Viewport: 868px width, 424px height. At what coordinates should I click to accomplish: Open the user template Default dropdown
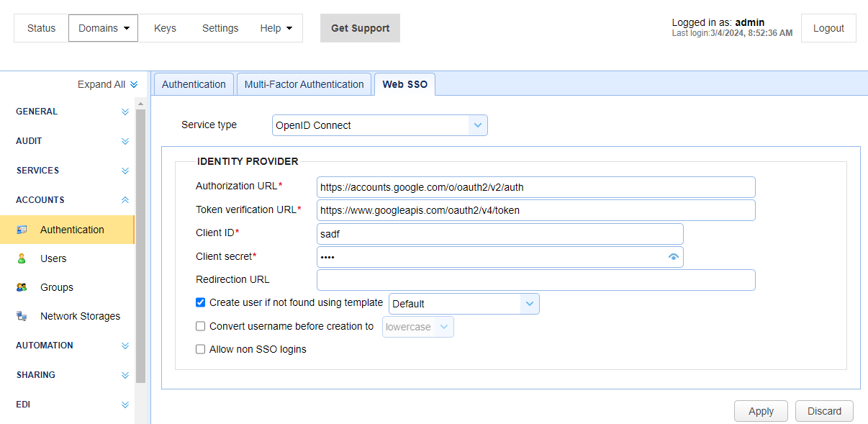tap(464, 304)
